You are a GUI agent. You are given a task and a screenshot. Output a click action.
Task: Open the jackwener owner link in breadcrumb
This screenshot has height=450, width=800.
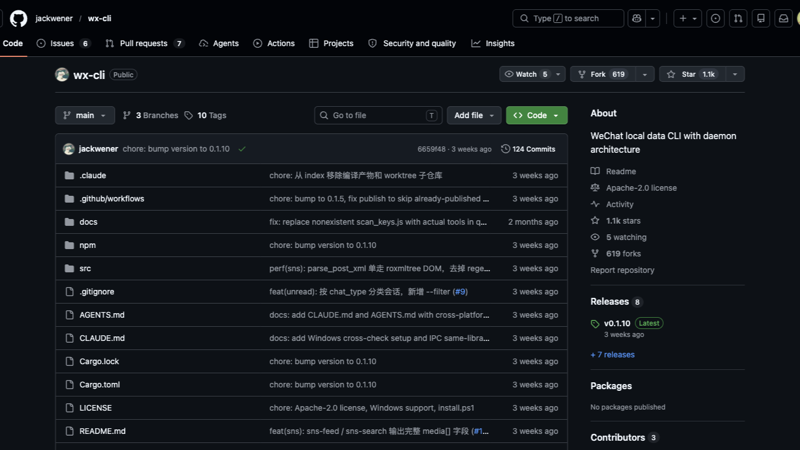tap(54, 18)
